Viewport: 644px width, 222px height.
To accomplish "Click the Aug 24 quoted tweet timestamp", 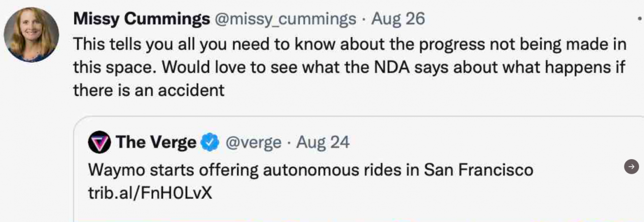I will coord(323,143).
